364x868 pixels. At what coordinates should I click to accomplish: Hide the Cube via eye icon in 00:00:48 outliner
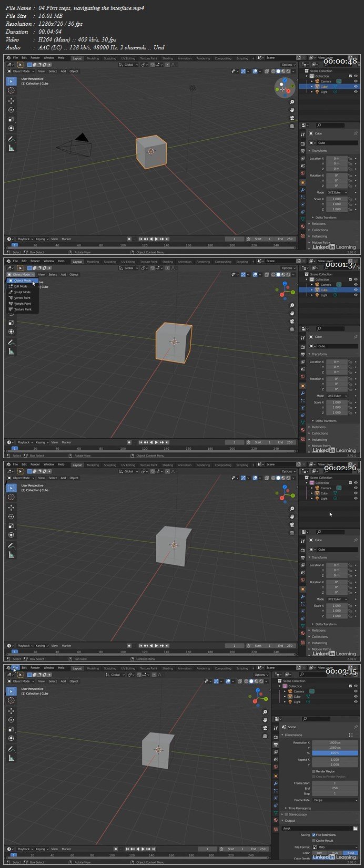tap(356, 86)
